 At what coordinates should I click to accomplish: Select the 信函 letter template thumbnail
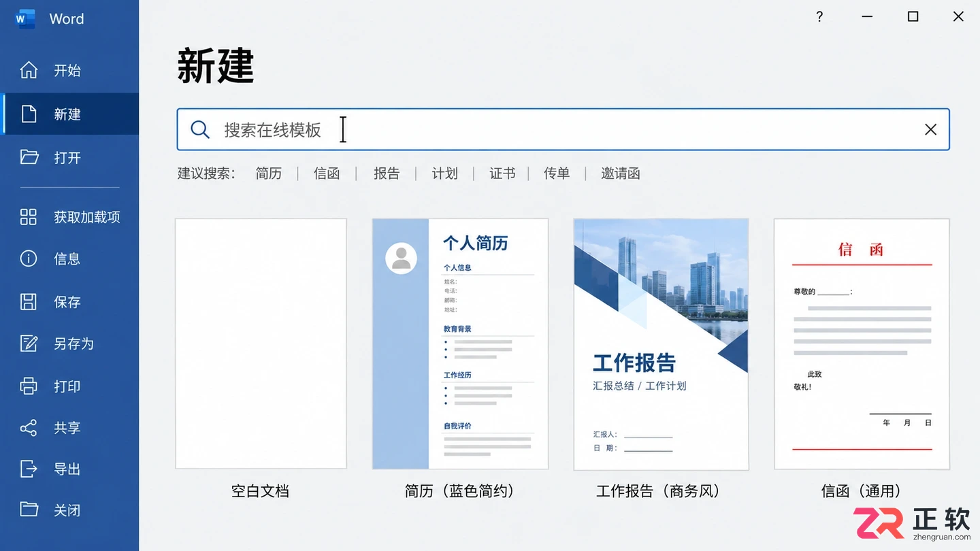point(862,344)
